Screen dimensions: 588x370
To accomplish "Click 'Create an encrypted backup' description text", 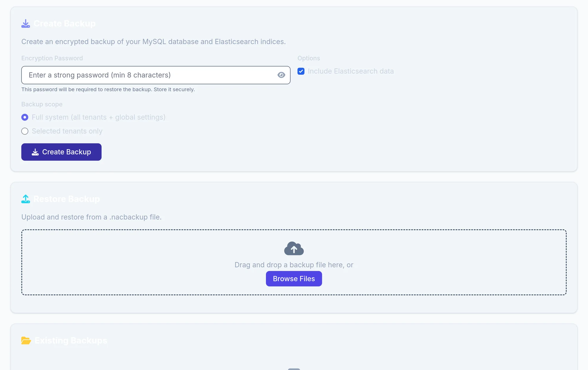I will coord(153,42).
